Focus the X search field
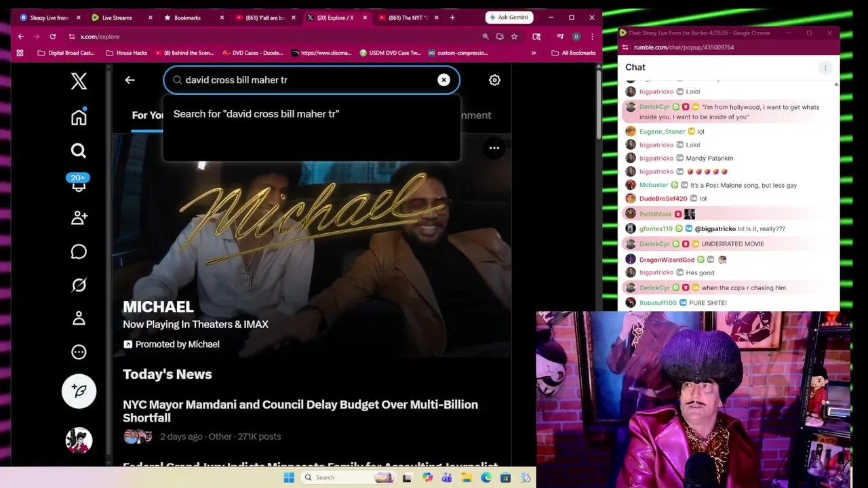Screen dimensions: 868x488 point(311,80)
